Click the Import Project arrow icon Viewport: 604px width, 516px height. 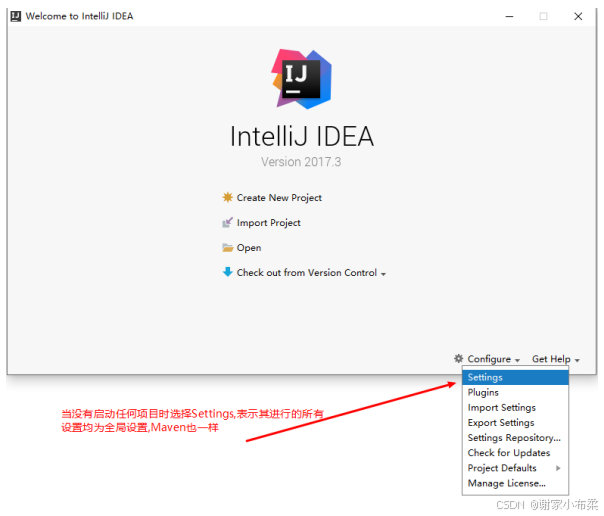pyautogui.click(x=228, y=223)
